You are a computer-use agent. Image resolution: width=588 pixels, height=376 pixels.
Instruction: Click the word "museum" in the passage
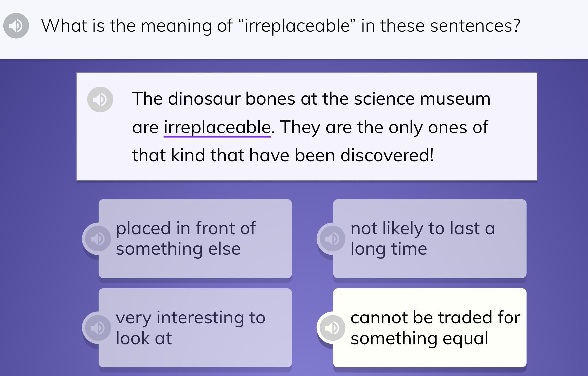pyautogui.click(x=455, y=99)
